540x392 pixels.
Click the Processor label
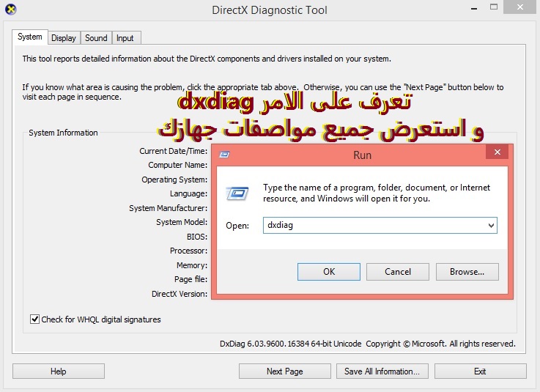188,251
